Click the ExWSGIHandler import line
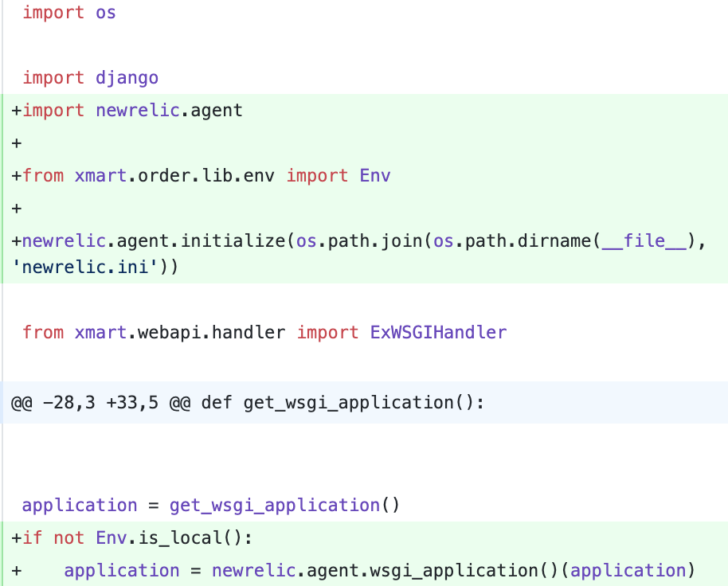 pos(264,332)
